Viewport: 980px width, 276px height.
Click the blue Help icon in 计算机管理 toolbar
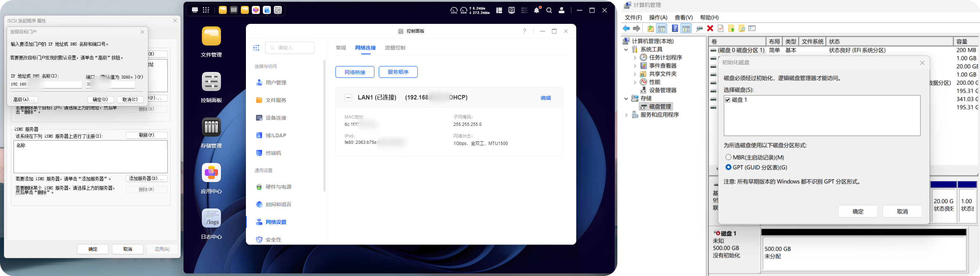click(675, 29)
